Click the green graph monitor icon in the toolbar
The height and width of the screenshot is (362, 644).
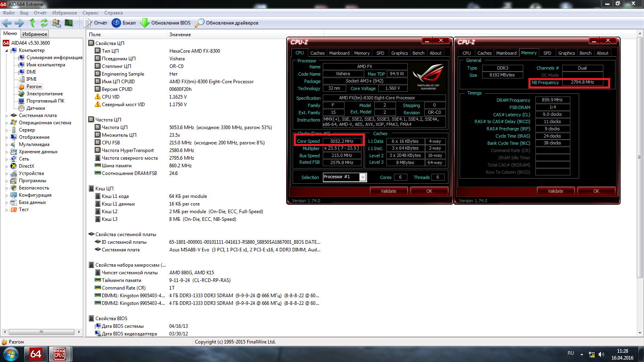[69, 23]
